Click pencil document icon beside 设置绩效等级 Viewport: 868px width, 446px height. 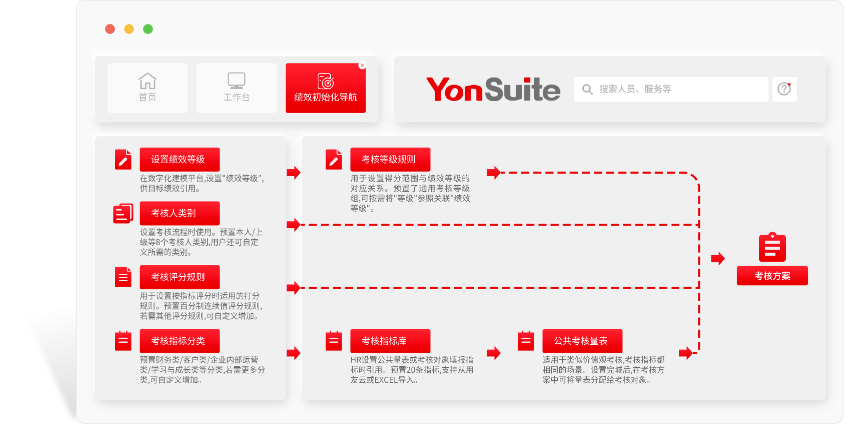click(x=123, y=159)
